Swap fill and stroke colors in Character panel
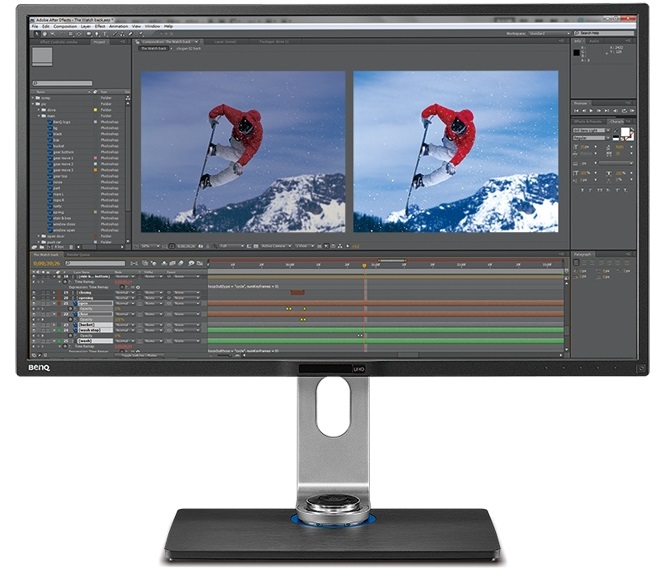Image resolution: width=670 pixels, height=568 pixels. [x=632, y=129]
